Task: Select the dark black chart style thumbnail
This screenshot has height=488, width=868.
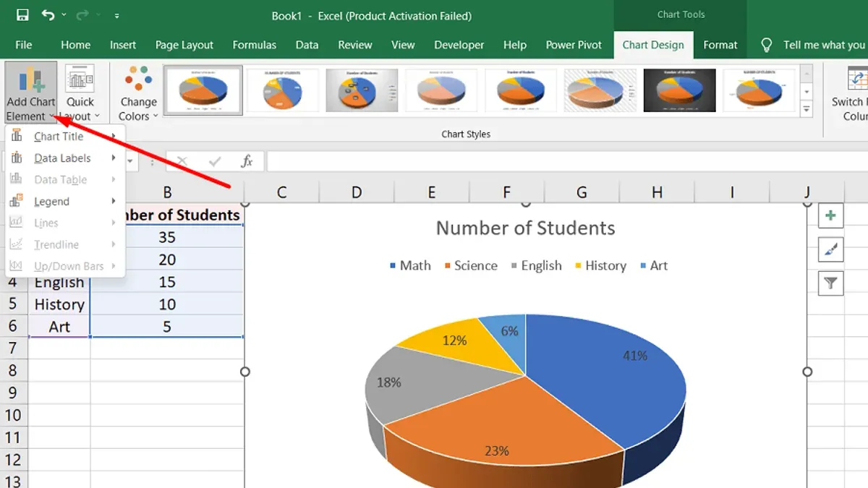Action: [679, 90]
